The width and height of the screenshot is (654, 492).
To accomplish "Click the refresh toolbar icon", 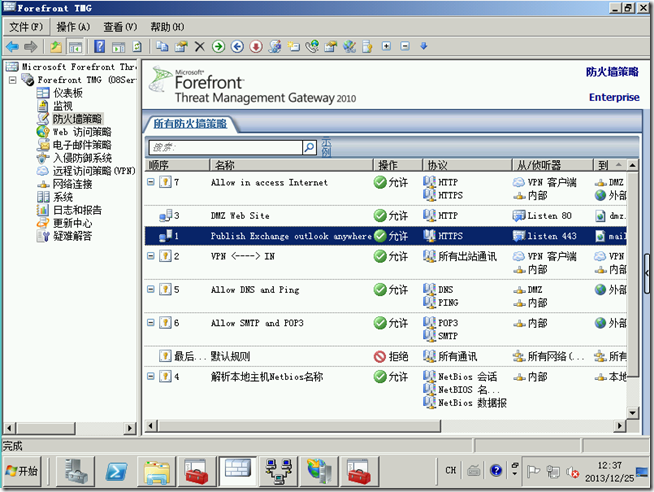I will pos(137,46).
